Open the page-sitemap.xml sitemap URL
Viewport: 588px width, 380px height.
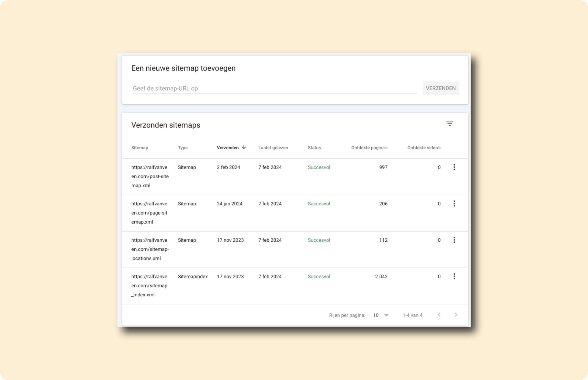point(149,213)
